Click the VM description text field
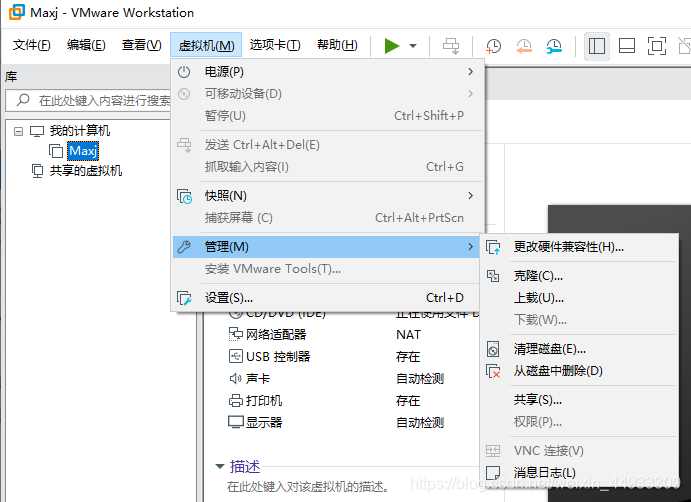This screenshot has width=691, height=502. click(x=308, y=487)
